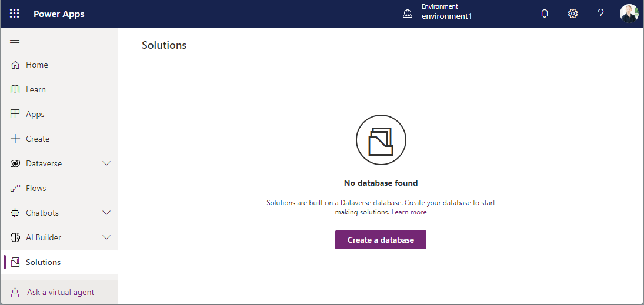
Task: Expand the Dataverse chevron
Action: [x=106, y=163]
